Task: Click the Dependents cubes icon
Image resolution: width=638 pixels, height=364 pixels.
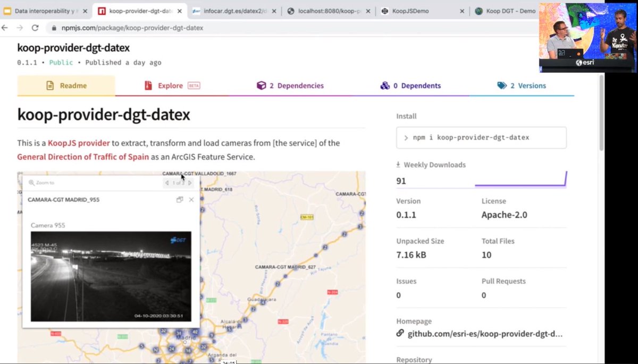Action: coord(385,86)
